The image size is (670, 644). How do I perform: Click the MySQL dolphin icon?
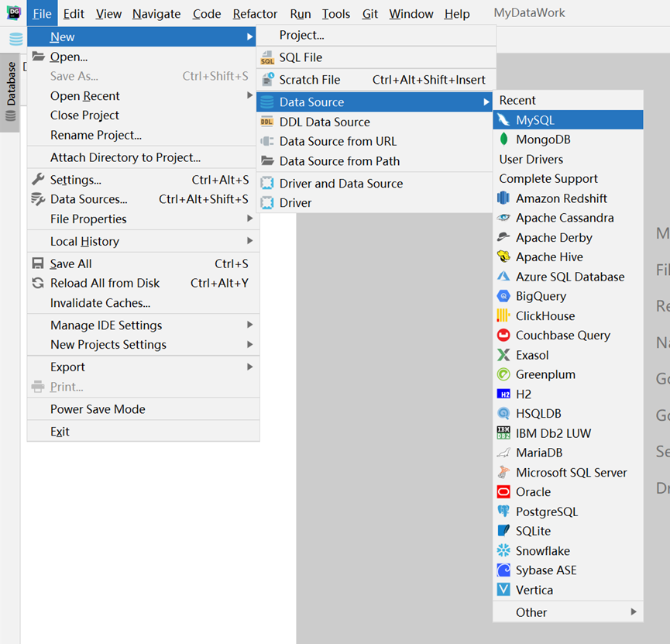[x=503, y=120]
